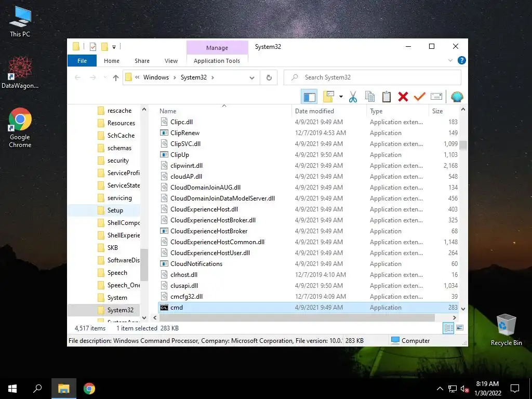Click the new folder toolbar icon
The image size is (532, 399).
click(328, 97)
